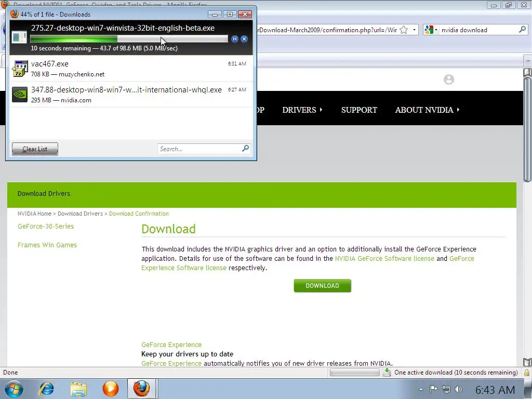Click 'One active download' status text
Viewport: 532px width, 399px height.
tap(456, 373)
